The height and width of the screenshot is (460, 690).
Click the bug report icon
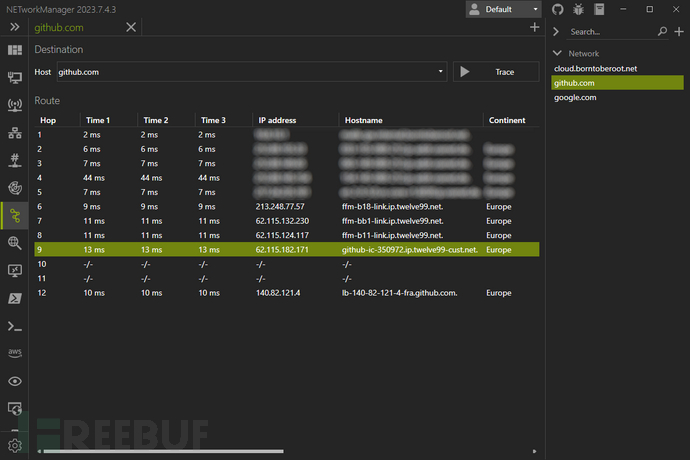tap(578, 9)
